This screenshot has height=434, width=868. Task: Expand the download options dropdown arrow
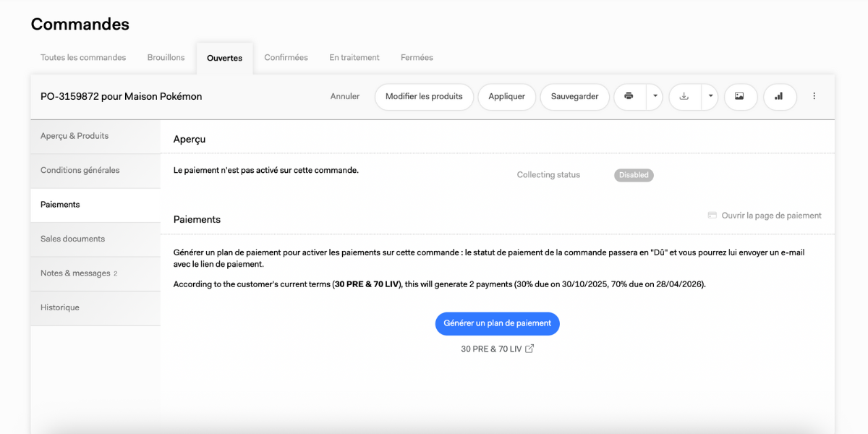(x=710, y=96)
